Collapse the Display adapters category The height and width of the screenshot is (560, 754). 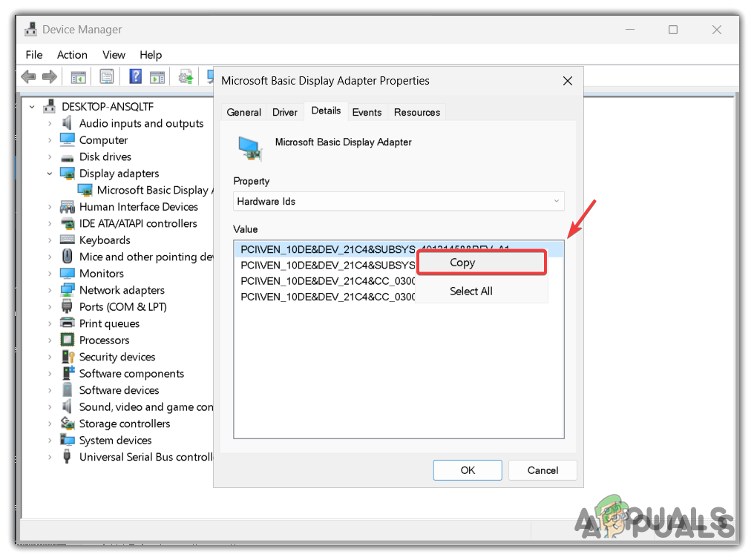point(50,173)
